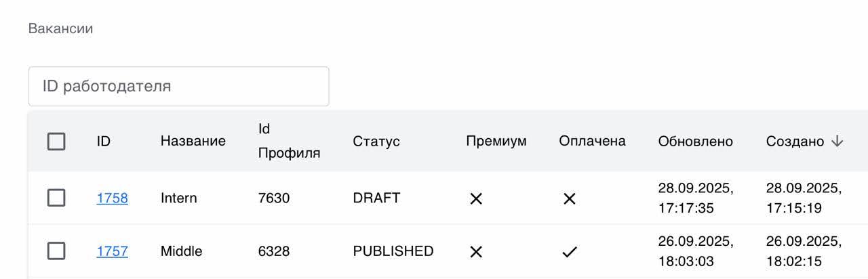This screenshot has height=279, width=868.
Task: Open vacancy ID 1757 link
Action: (x=112, y=251)
